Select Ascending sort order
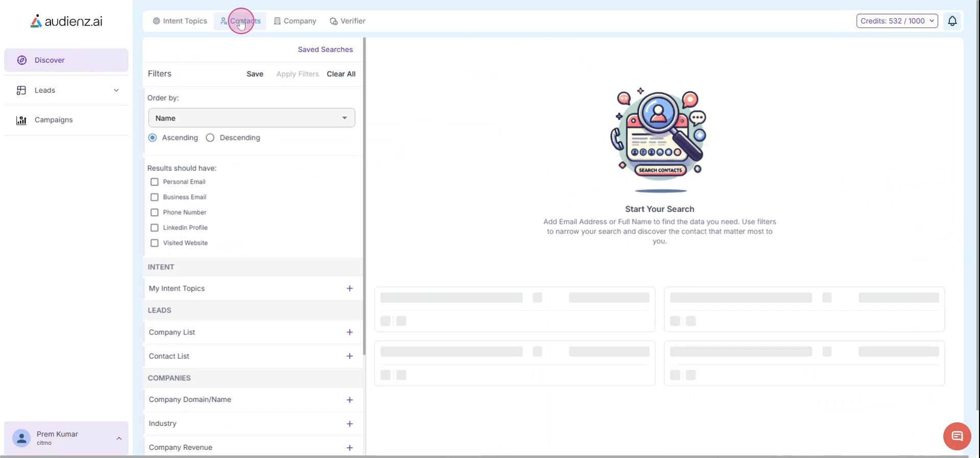The image size is (980, 458). tap(153, 138)
